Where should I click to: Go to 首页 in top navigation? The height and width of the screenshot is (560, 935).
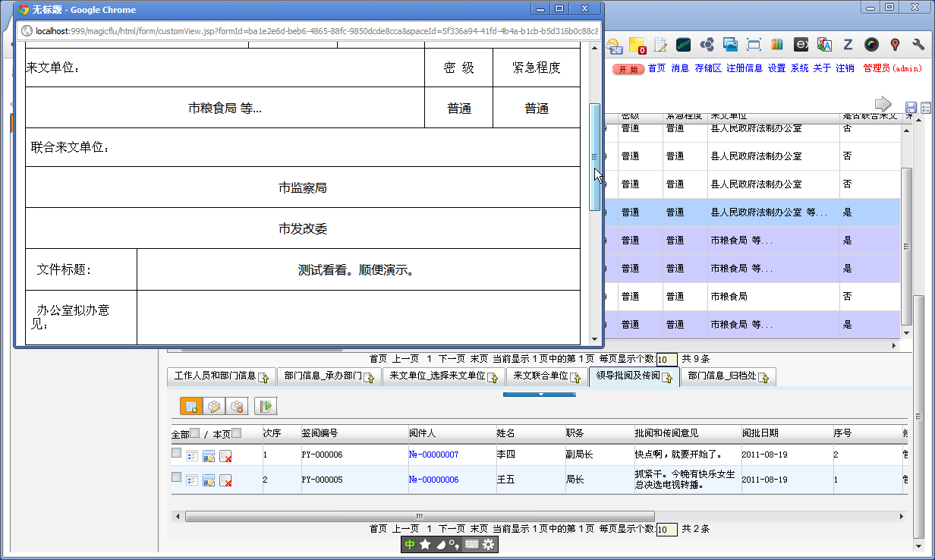pyautogui.click(x=656, y=68)
